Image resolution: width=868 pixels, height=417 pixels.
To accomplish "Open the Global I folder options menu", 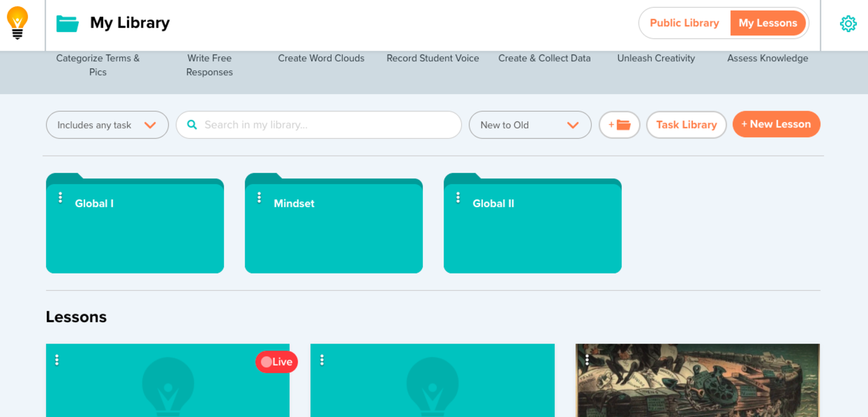I will pyautogui.click(x=60, y=198).
